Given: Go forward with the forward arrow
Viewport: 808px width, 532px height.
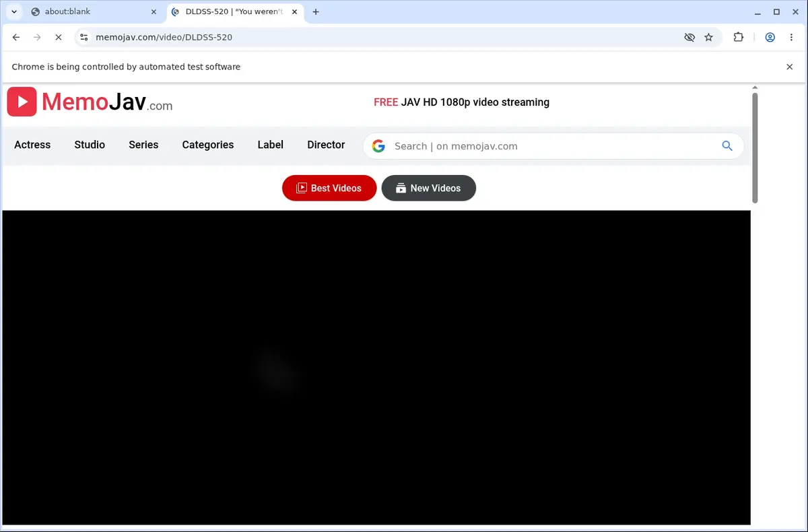Looking at the screenshot, I should click(x=37, y=37).
